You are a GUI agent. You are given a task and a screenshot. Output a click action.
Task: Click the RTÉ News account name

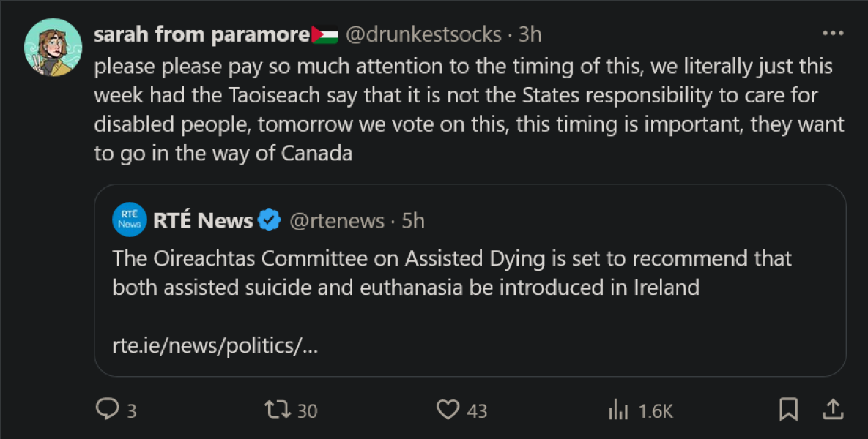click(x=203, y=220)
